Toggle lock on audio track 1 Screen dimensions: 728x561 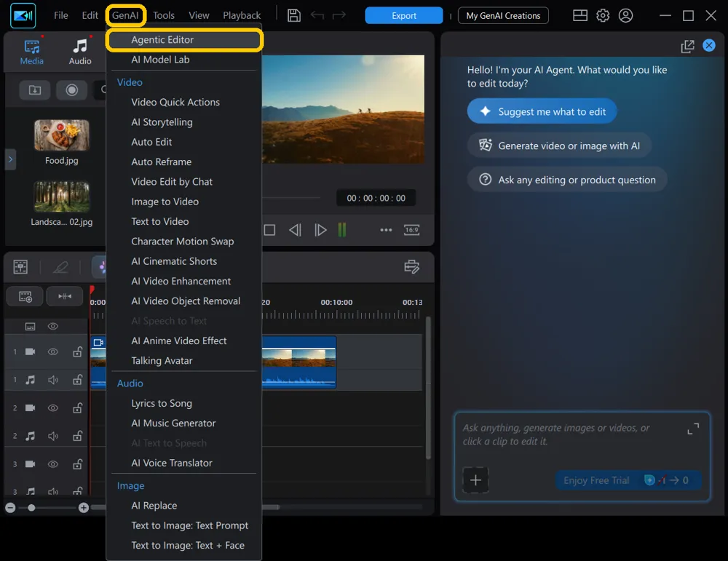pyautogui.click(x=78, y=380)
